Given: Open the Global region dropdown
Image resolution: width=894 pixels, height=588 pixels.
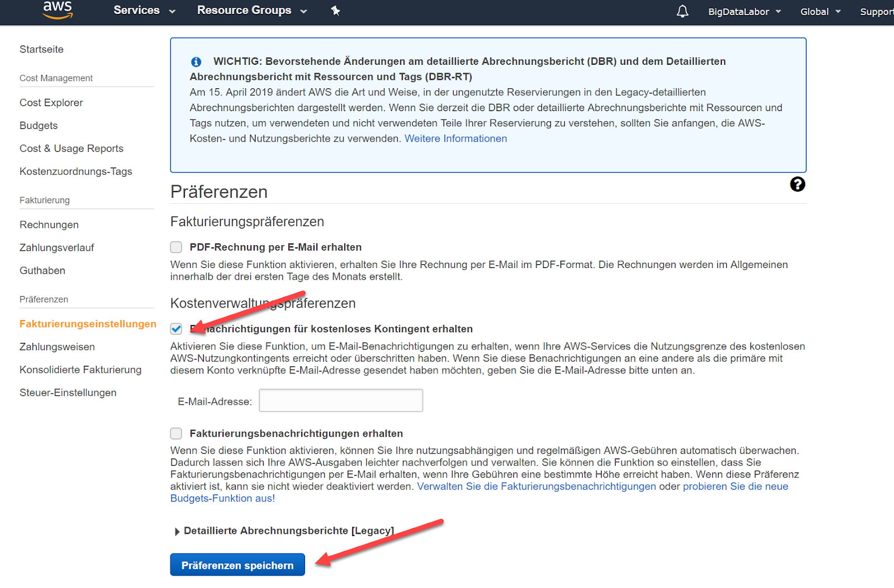Looking at the screenshot, I should coord(820,12).
